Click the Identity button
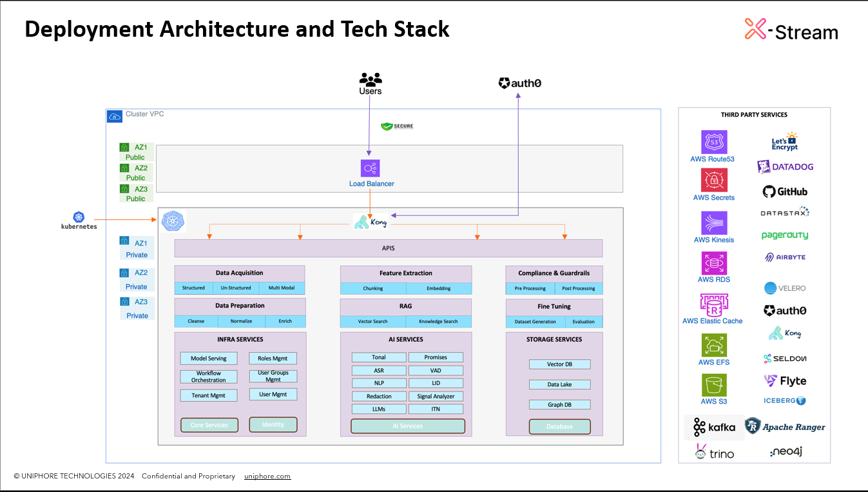The height and width of the screenshot is (492, 868). 273,424
